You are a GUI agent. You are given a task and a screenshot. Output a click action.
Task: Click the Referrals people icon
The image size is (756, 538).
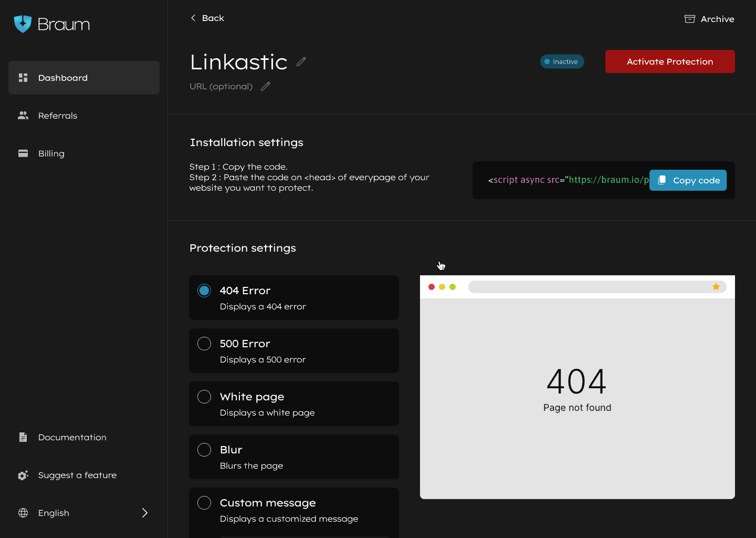(23, 116)
